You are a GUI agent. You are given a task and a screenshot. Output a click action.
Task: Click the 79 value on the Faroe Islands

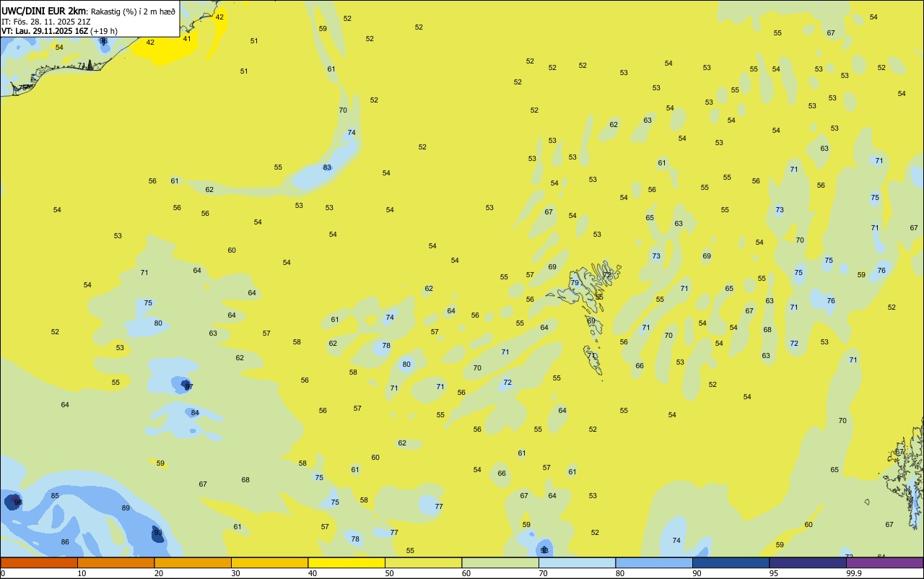tap(575, 283)
